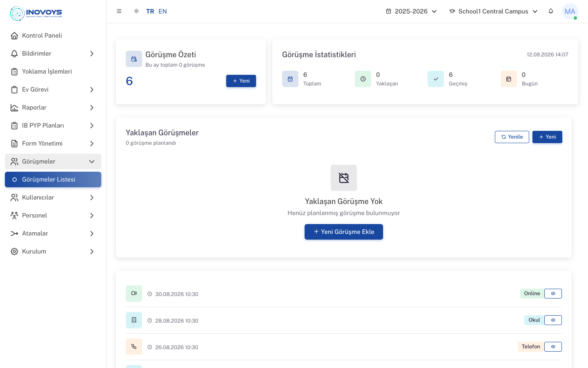Click the Atamalar arrow icon
Screen dimensions: 588x368
click(14, 233)
